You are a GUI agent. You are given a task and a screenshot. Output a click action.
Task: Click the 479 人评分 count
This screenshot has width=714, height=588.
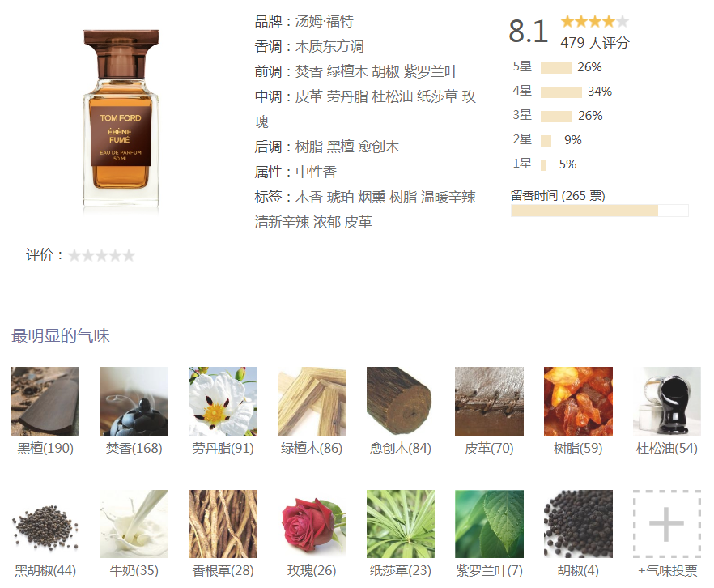tap(595, 43)
